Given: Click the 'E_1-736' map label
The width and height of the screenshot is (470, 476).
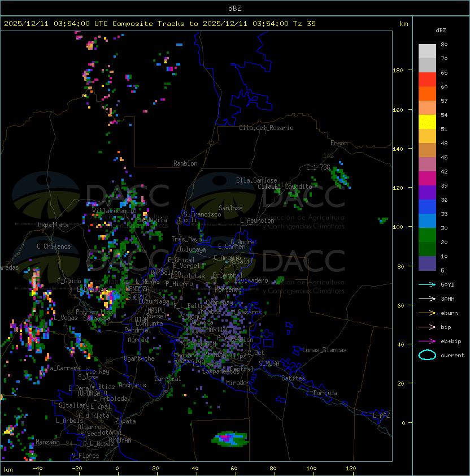Looking at the screenshot, I should point(318,167).
